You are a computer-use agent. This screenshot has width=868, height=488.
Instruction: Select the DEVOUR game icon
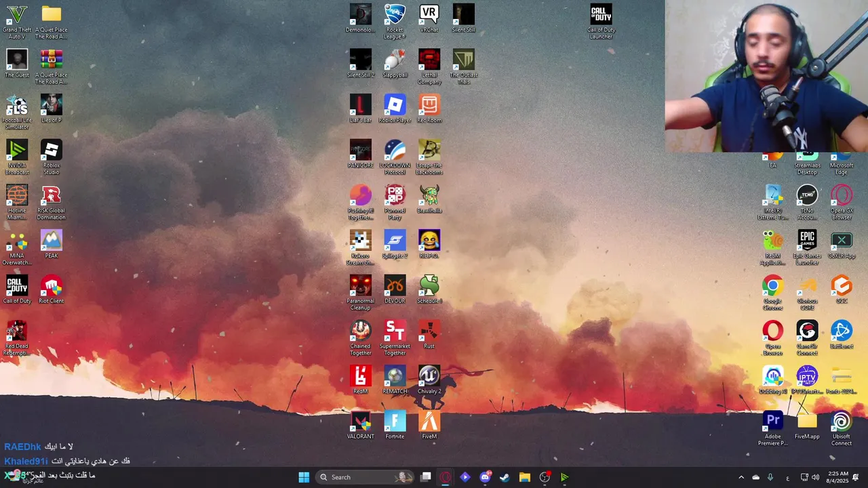click(395, 290)
